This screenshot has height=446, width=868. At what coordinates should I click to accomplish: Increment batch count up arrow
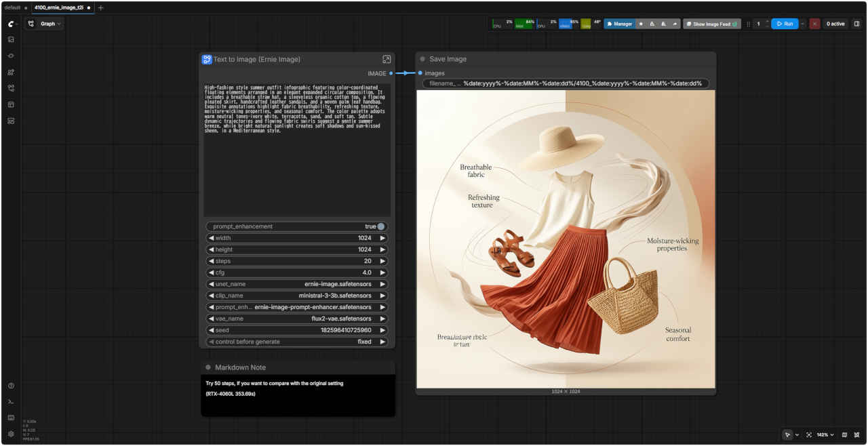(x=767, y=21)
